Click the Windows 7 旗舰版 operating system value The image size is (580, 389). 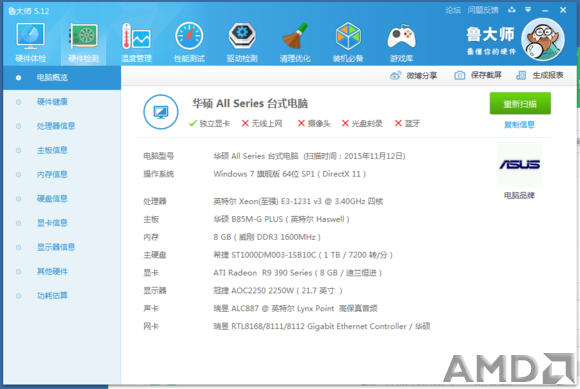tap(290, 174)
